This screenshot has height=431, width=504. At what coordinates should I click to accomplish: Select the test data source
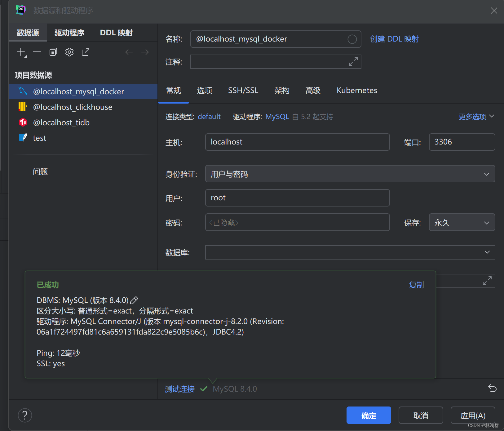click(x=83, y=138)
